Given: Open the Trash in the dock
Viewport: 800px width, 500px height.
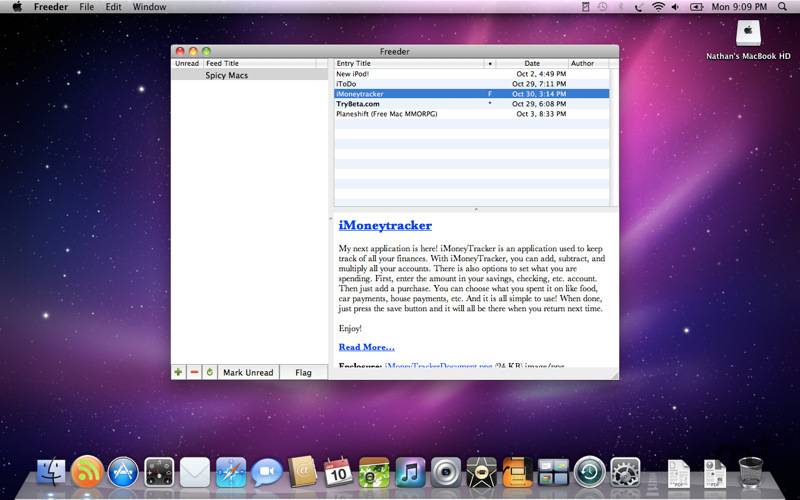Looking at the screenshot, I should tap(751, 472).
